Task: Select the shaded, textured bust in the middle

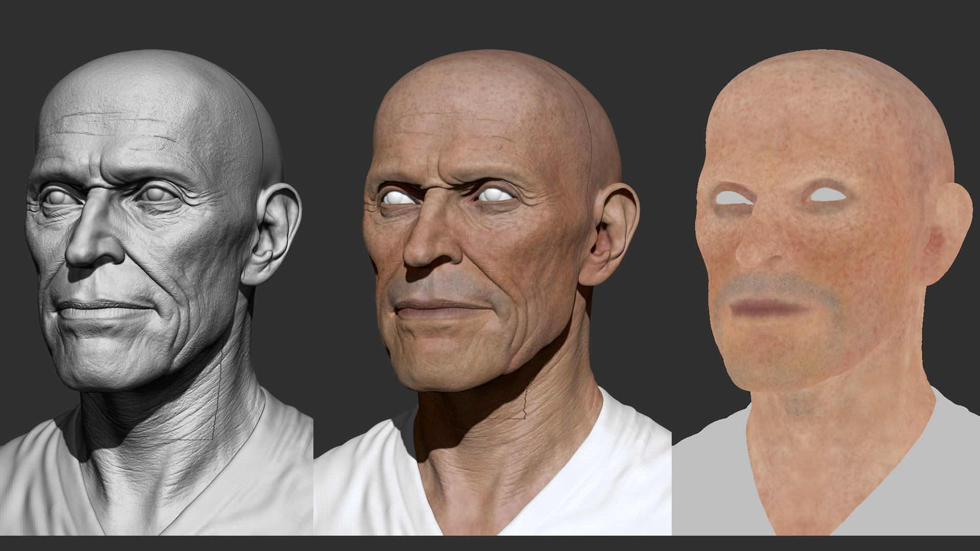Action: pyautogui.click(x=493, y=292)
